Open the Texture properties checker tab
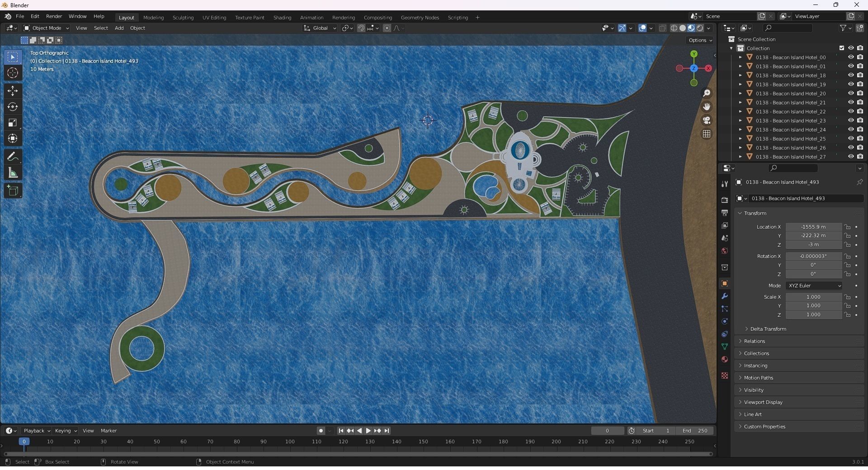The height and width of the screenshot is (470, 868). tap(725, 376)
